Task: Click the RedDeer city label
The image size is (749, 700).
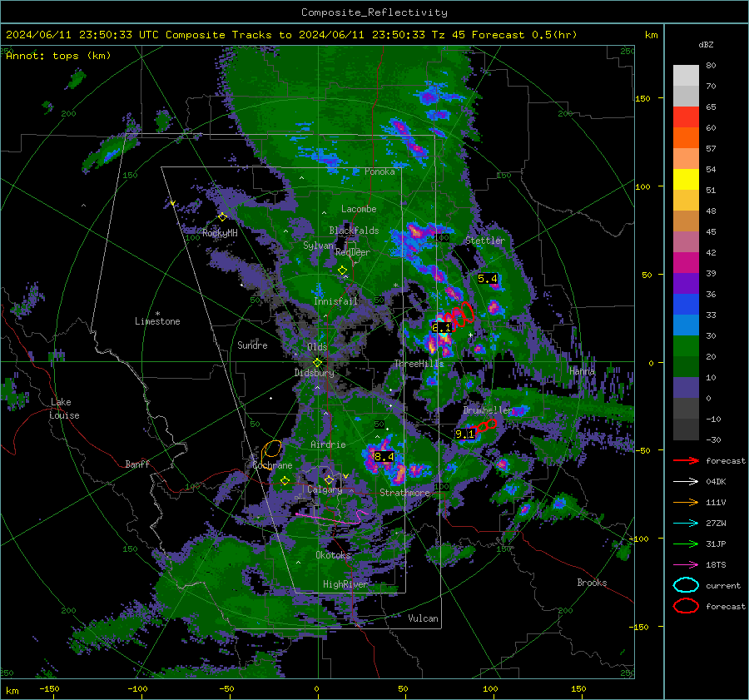Action: point(353,252)
